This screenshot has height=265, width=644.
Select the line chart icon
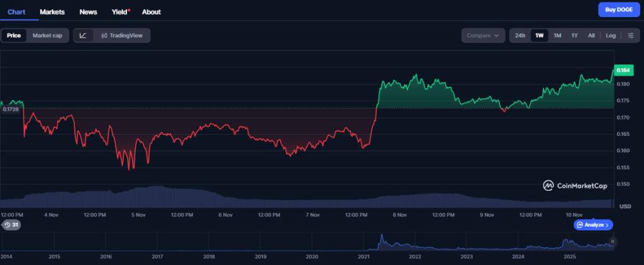tap(83, 35)
